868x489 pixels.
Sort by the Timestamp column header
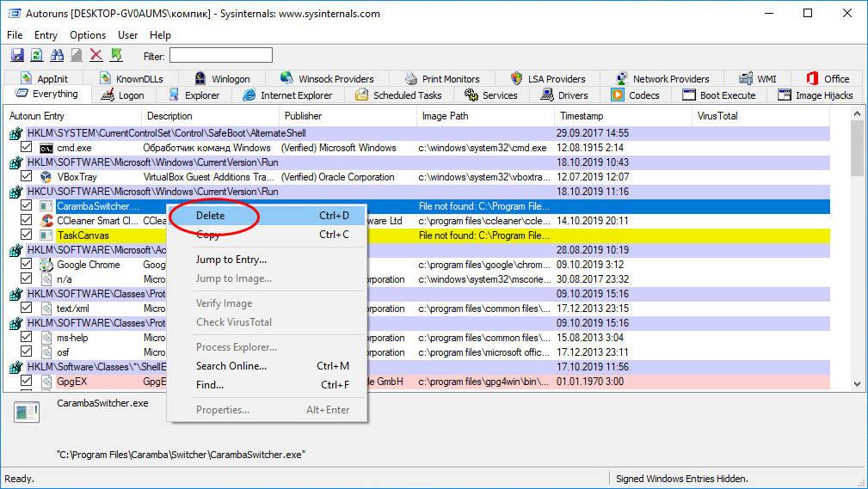click(622, 116)
